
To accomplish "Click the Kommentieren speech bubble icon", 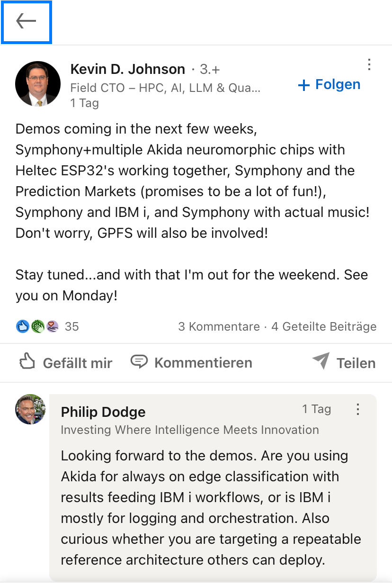I will tap(139, 362).
